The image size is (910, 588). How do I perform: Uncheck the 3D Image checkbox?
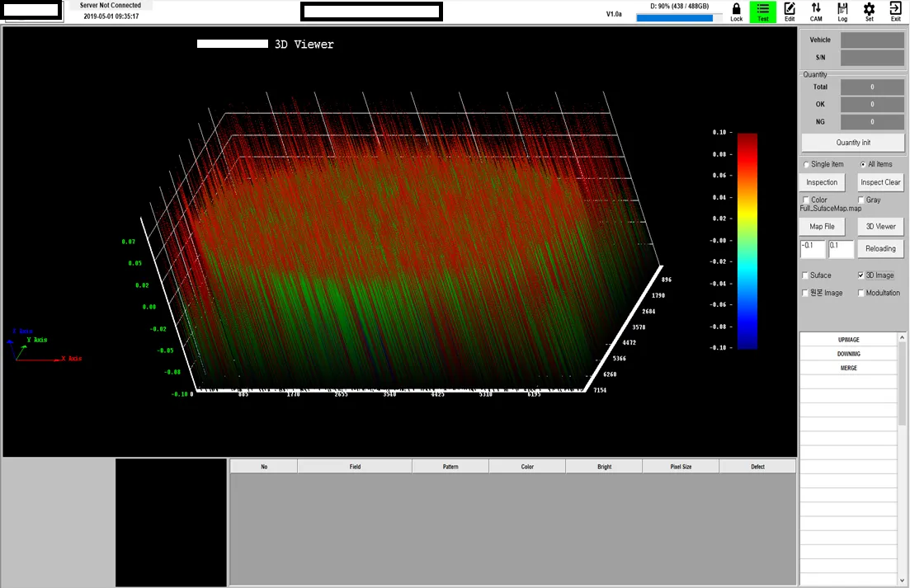click(861, 275)
